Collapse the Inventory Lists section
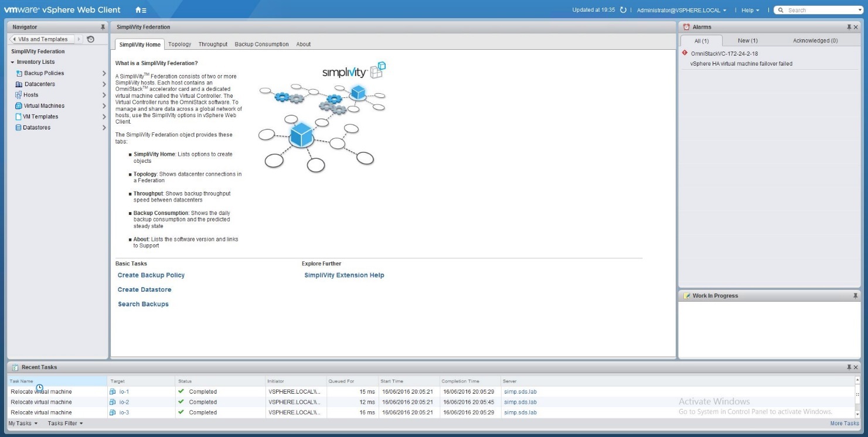 (x=12, y=62)
